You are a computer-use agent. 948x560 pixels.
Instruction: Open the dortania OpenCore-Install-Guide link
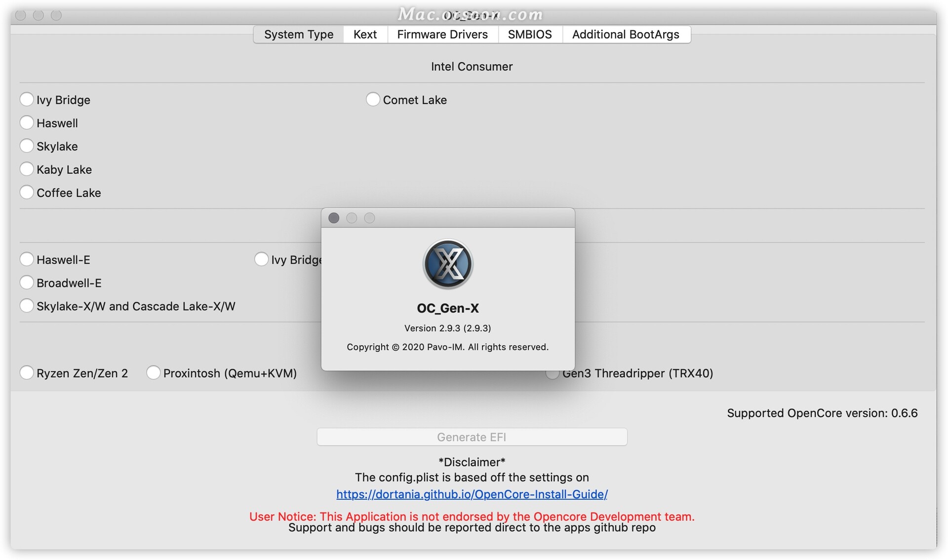tap(472, 494)
